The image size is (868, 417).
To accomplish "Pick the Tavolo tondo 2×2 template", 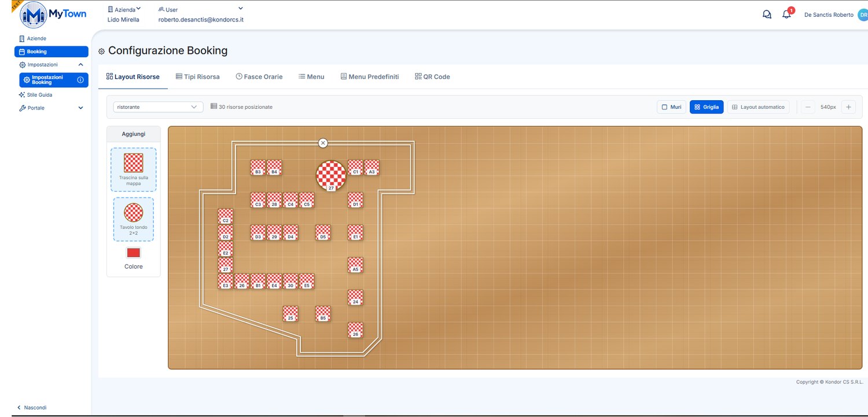I will pos(134,220).
